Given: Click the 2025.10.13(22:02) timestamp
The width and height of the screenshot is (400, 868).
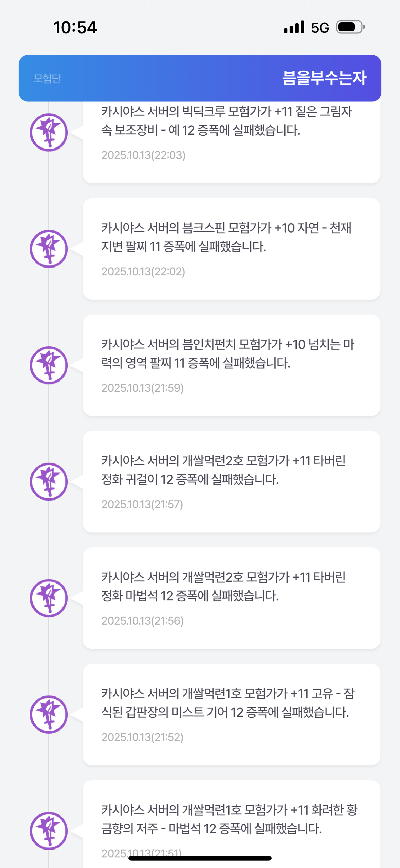Looking at the screenshot, I should [x=143, y=272].
